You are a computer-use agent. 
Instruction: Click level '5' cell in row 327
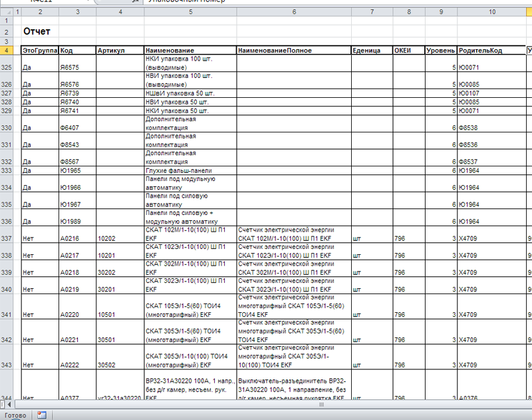(x=441, y=93)
